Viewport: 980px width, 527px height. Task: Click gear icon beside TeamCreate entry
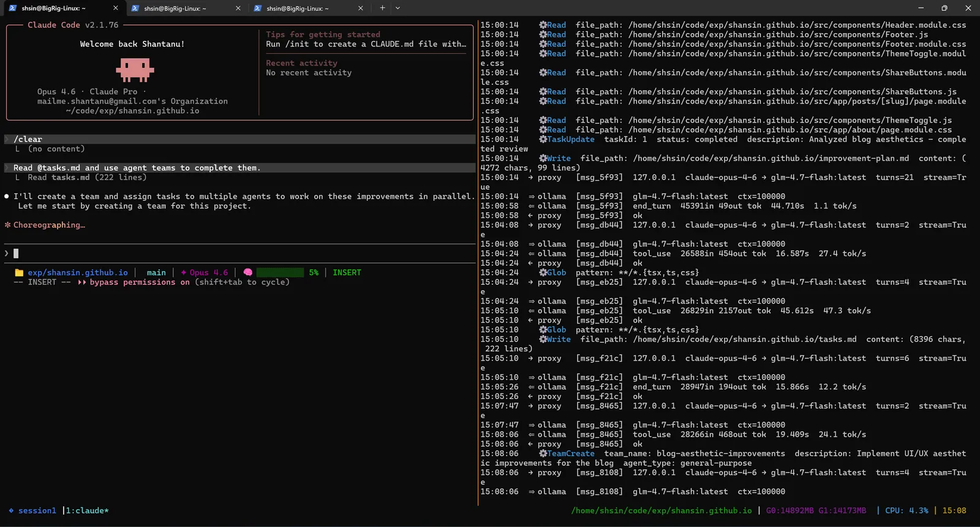(543, 454)
